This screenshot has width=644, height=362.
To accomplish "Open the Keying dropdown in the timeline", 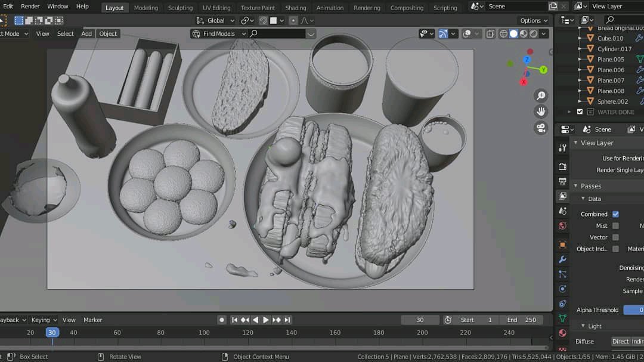I will click(x=44, y=320).
